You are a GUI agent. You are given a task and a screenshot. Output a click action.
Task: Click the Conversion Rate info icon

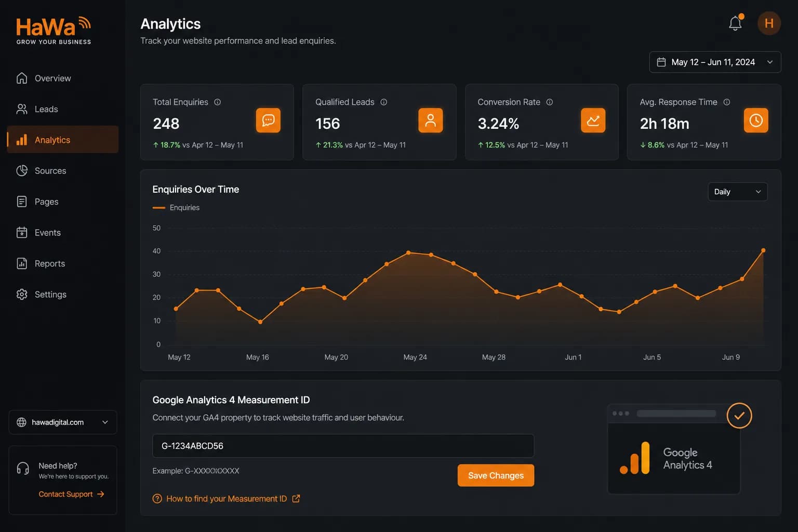[550, 102]
